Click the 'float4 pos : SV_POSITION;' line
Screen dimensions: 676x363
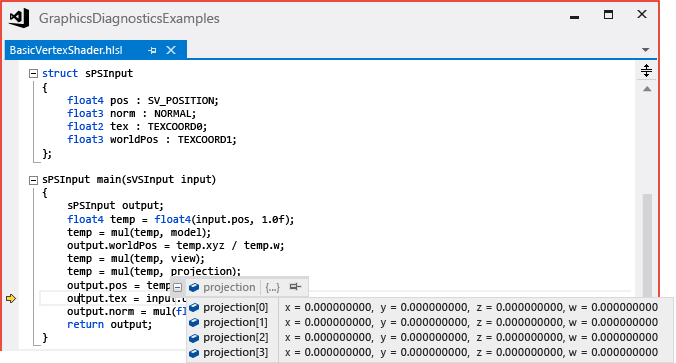pos(143,101)
